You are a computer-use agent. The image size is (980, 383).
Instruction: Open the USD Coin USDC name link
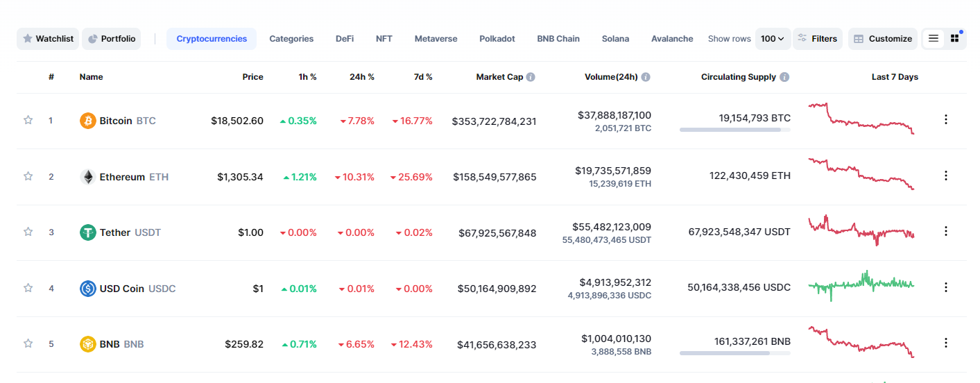pos(138,289)
